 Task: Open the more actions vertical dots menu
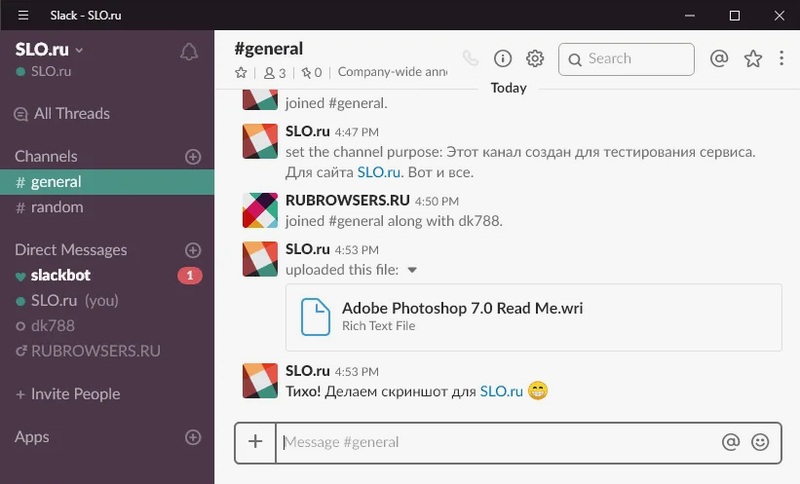pos(781,59)
